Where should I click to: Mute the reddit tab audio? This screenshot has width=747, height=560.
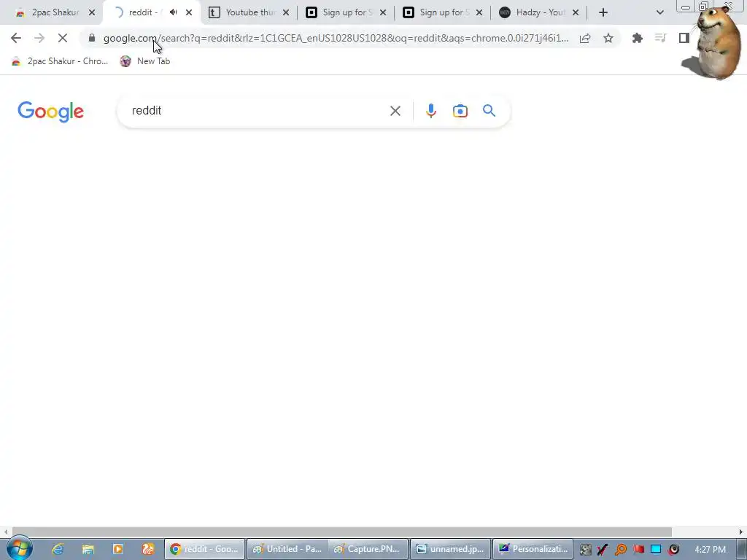[174, 12]
